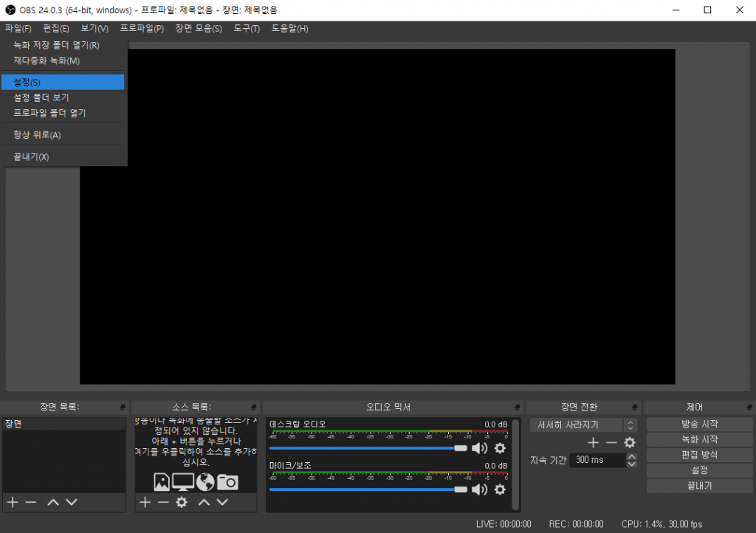Move scene down with the down arrow
The image size is (756, 533).
coord(72,502)
